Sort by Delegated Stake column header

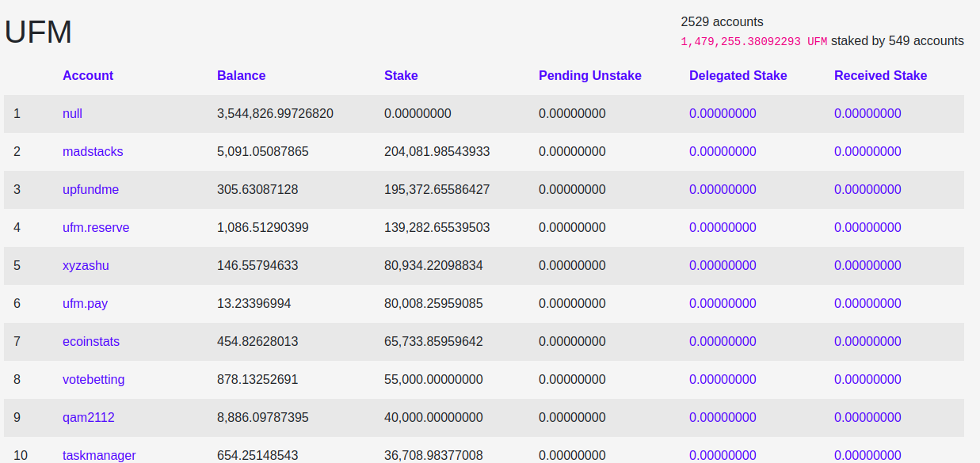[x=738, y=76]
